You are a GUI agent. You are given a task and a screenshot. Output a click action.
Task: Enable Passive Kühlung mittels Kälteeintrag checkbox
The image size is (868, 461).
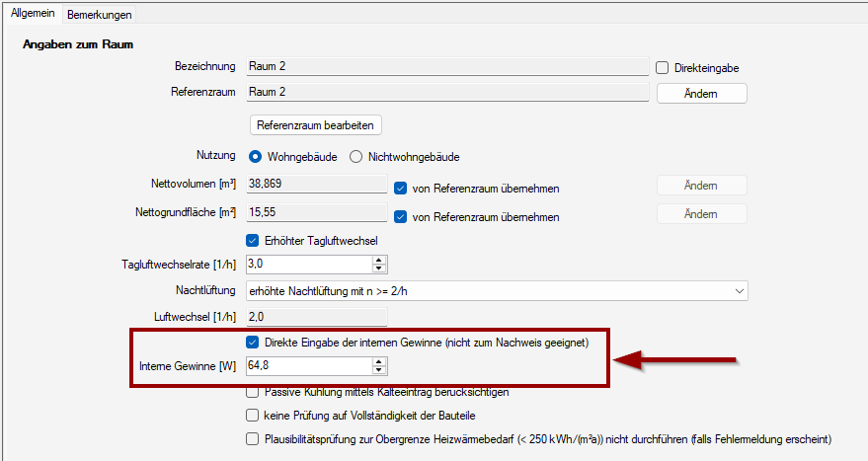point(252,393)
